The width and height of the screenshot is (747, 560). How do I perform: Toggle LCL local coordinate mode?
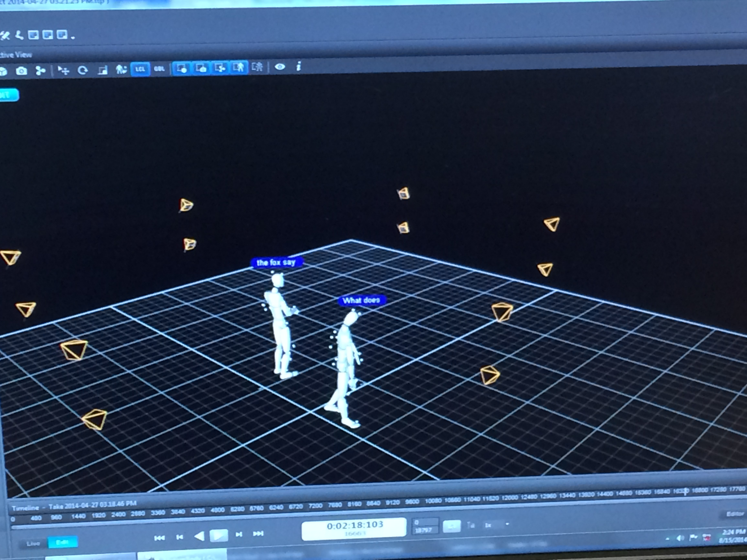pyautogui.click(x=140, y=69)
